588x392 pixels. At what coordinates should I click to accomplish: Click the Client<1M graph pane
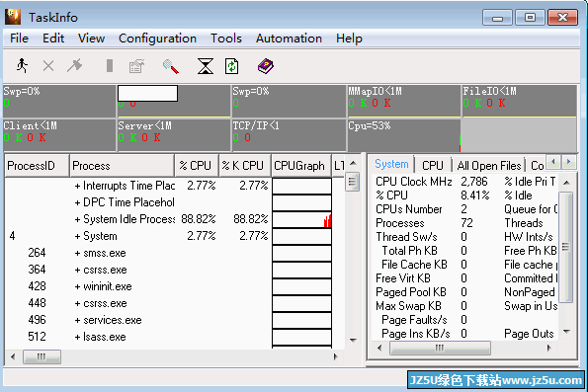pos(59,135)
